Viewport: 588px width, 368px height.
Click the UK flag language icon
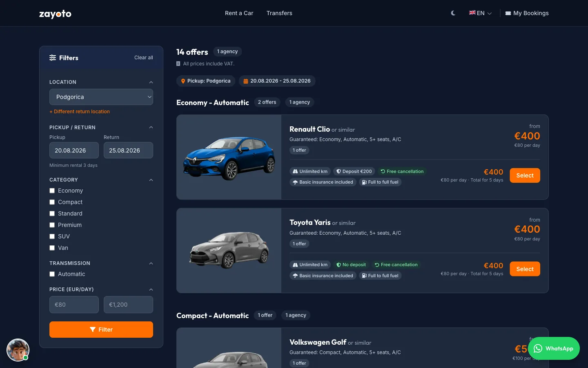point(472,13)
